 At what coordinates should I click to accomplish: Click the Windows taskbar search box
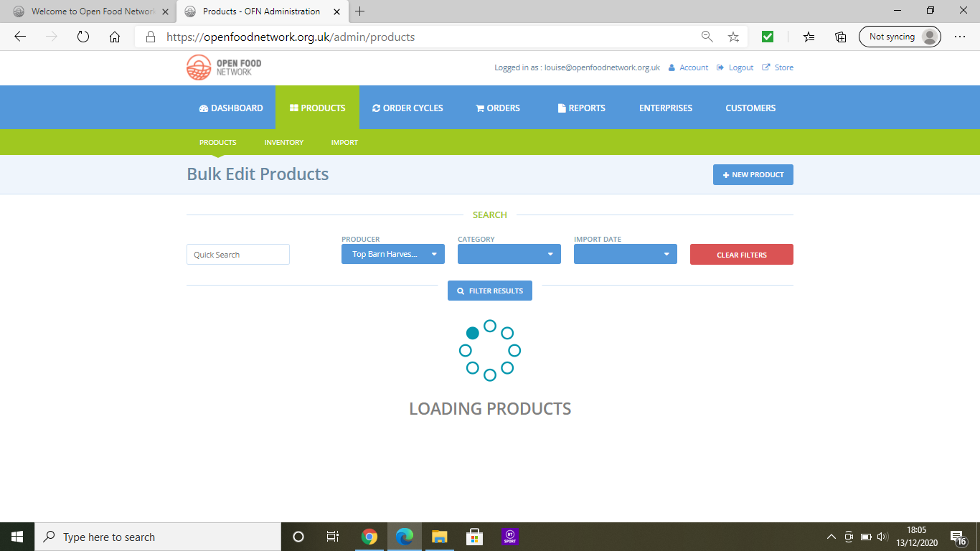[x=158, y=537]
